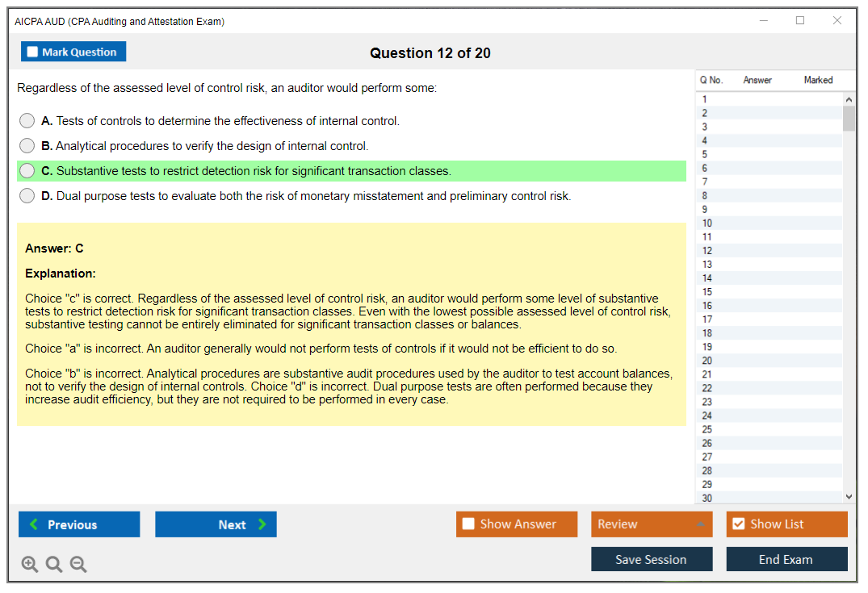Viewport: 868px width, 593px height.
Task: Click the Marked column header
Action: [818, 80]
